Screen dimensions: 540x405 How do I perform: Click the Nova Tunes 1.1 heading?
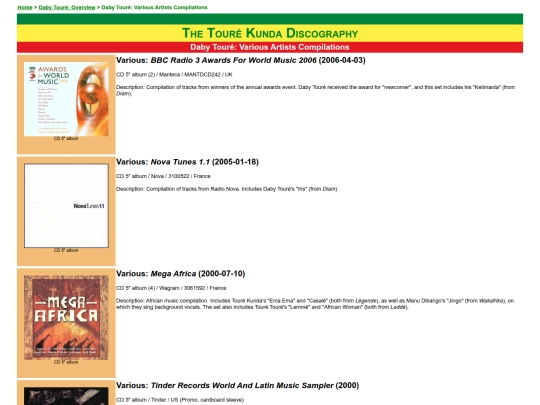tap(187, 162)
